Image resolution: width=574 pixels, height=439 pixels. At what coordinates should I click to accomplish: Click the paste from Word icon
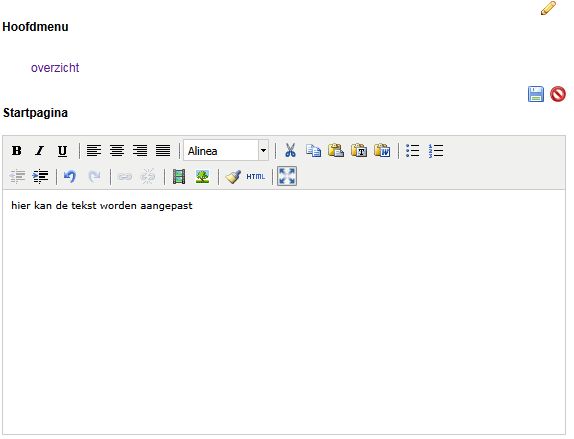pos(382,150)
